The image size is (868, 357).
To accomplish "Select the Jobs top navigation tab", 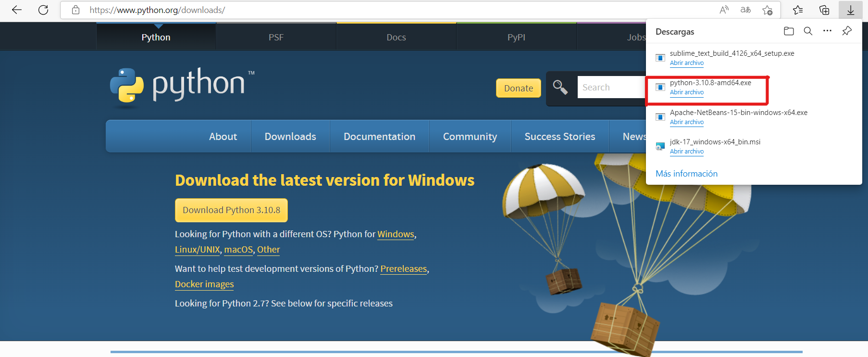I will point(636,37).
